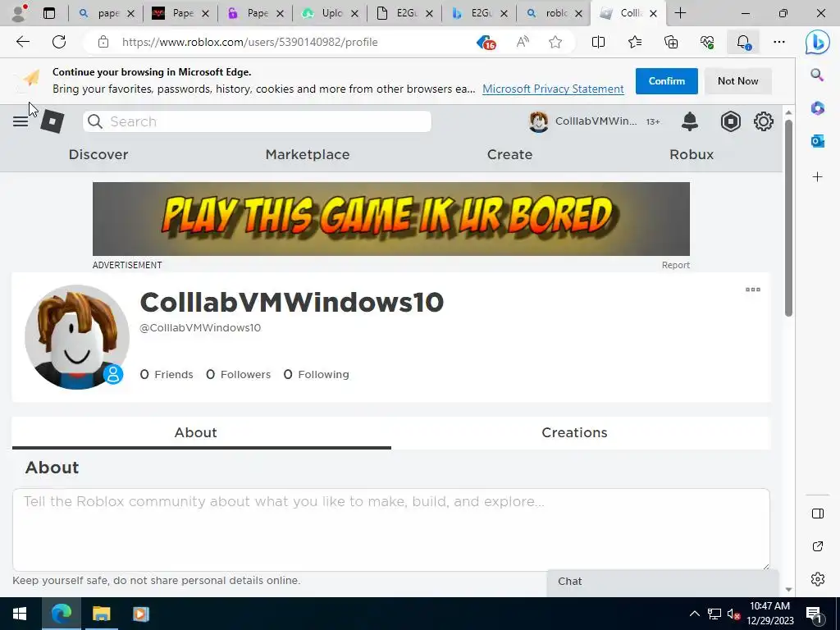Open the Chat panel bar
This screenshot has width=840, height=630.
(662, 582)
